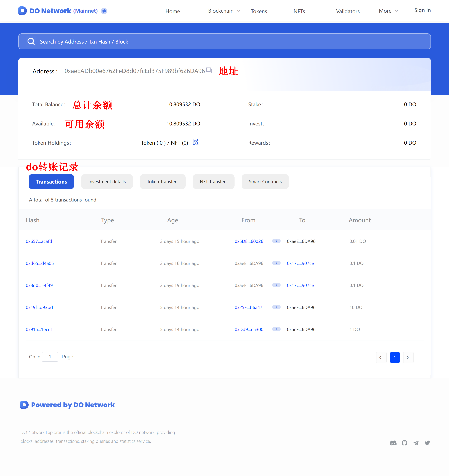Image resolution: width=449 pixels, height=476 pixels.
Task: Open transaction hash 0x657...acafd
Action: (39, 241)
